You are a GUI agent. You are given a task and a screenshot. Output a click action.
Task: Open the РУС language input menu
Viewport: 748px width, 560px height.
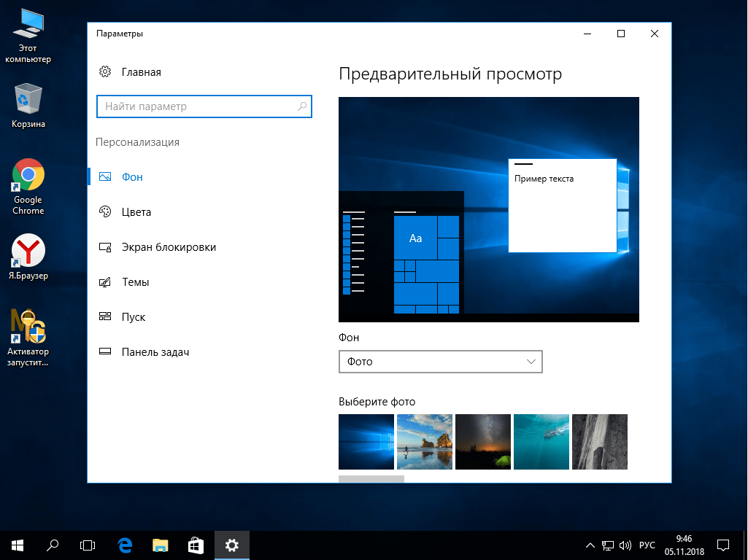[x=647, y=545]
